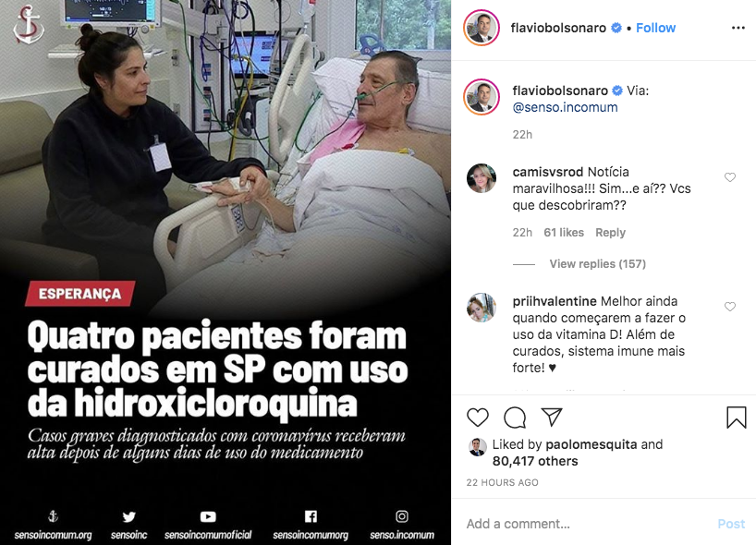Screen dimensions: 756x545
Task: Share post via paper plane icon
Action: 552,417
